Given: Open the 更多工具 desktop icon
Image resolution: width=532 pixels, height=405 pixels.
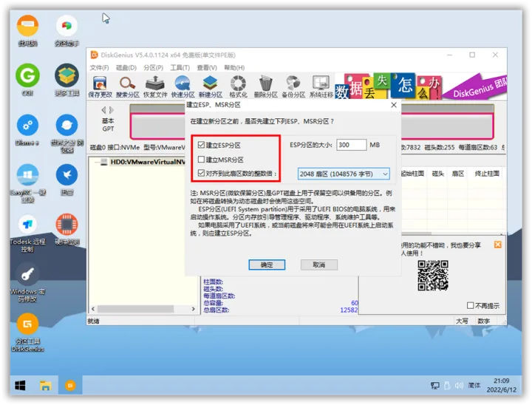Looking at the screenshot, I should 66,80.
